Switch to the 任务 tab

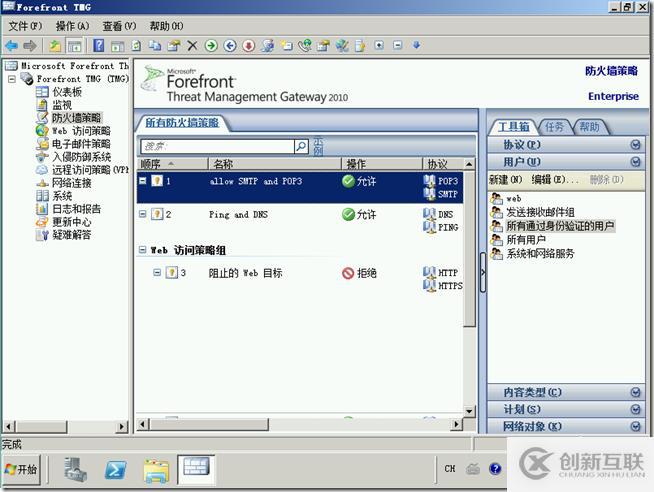[x=554, y=127]
